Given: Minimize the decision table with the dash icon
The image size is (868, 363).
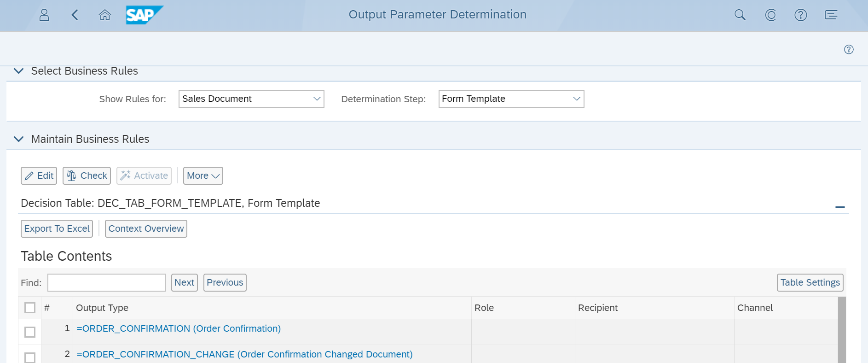Looking at the screenshot, I should coord(840,207).
